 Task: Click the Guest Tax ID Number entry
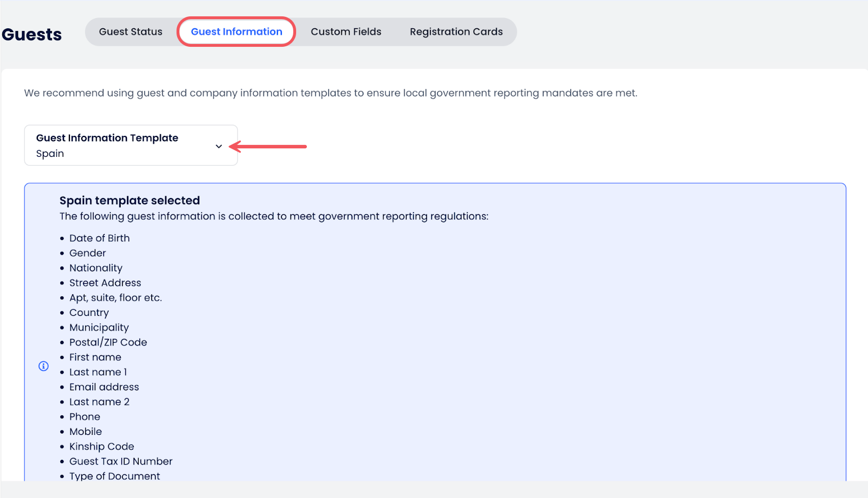(x=121, y=461)
